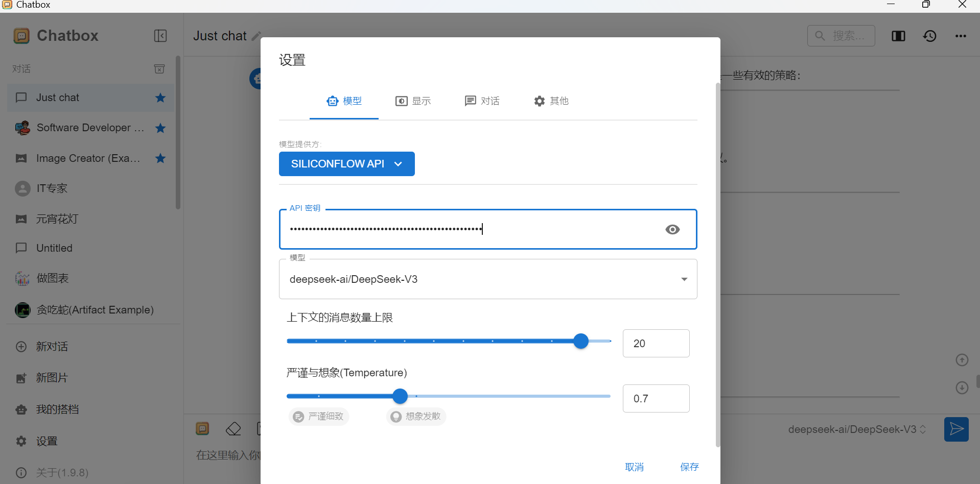980x484 pixels.
Task: Open the 贪吃蛇 Artifact Example conversation
Action: (x=91, y=310)
